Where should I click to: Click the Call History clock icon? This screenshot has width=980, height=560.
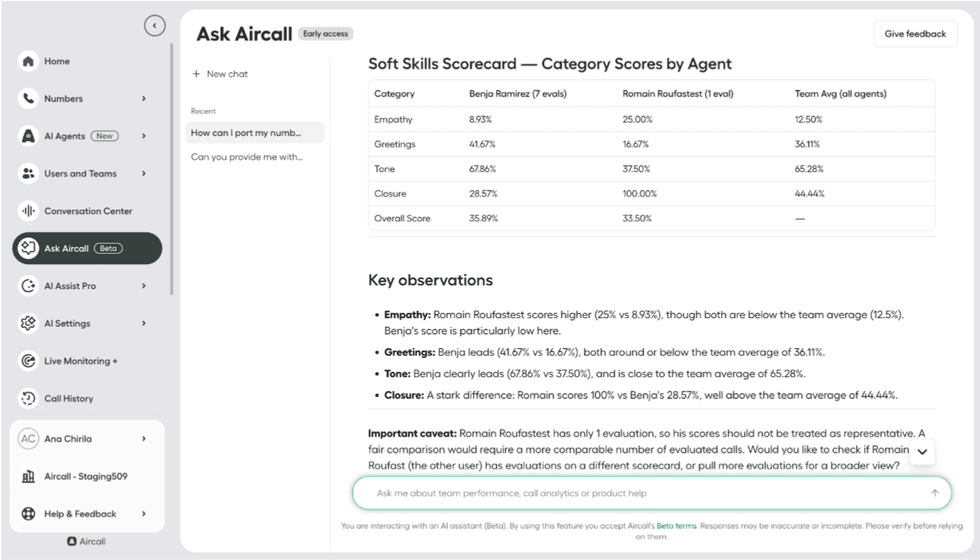coord(29,398)
